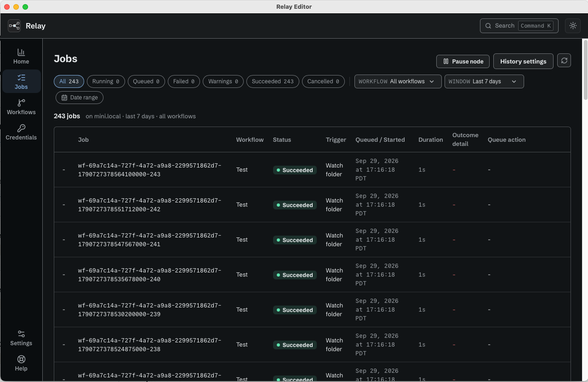Image resolution: width=588 pixels, height=382 pixels.
Task: Click the Jobs page heading
Action: point(66,59)
